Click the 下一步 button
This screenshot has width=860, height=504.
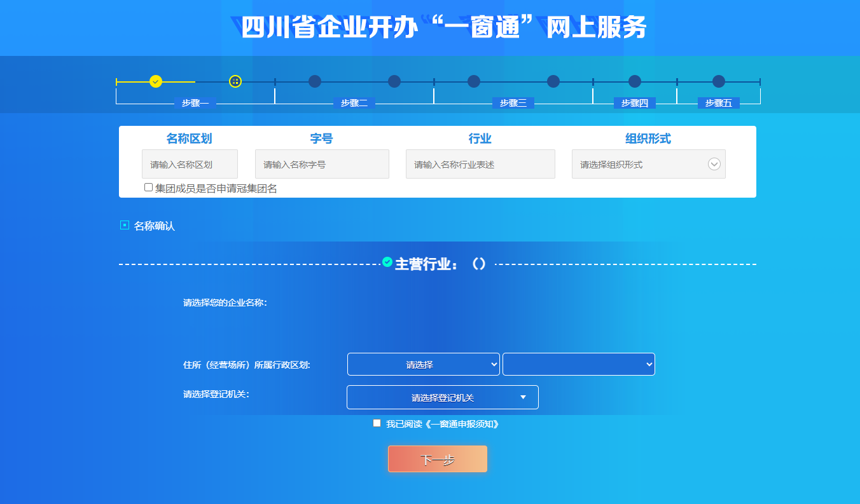(x=437, y=458)
